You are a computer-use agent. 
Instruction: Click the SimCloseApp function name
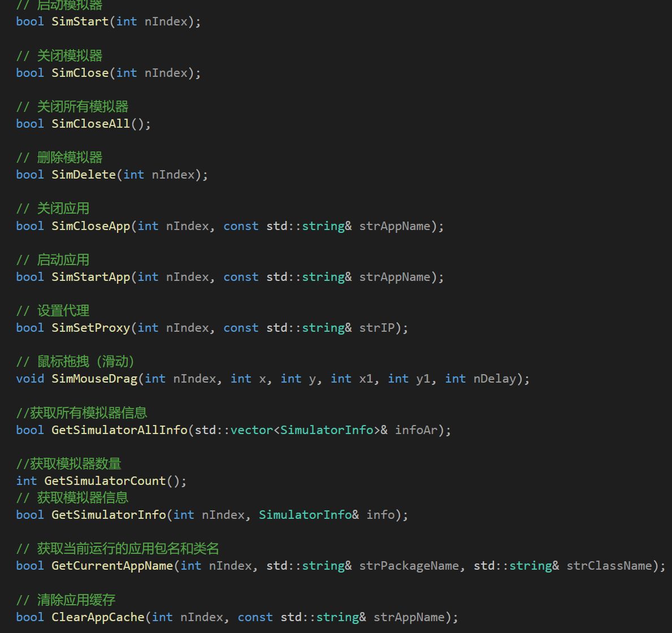click(x=91, y=226)
